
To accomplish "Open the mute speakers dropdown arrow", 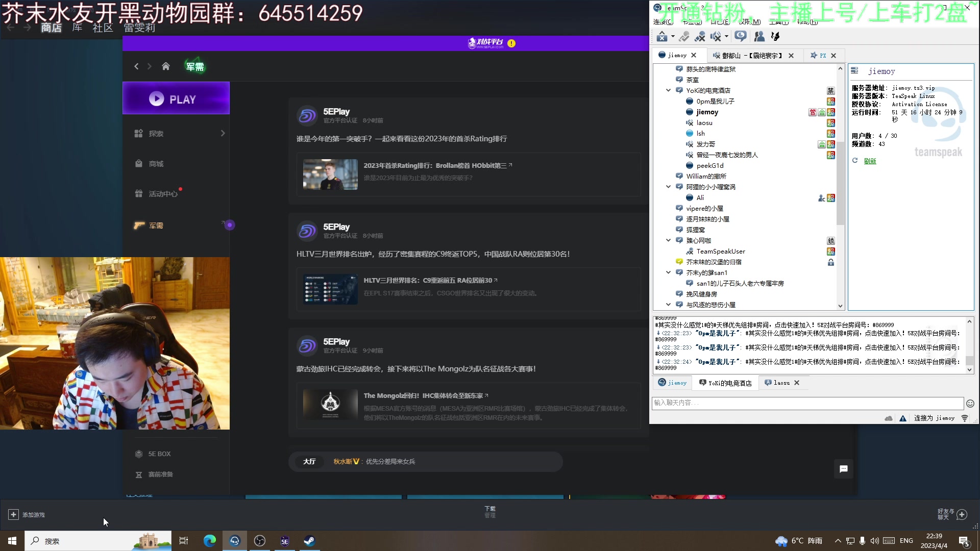I will (726, 37).
